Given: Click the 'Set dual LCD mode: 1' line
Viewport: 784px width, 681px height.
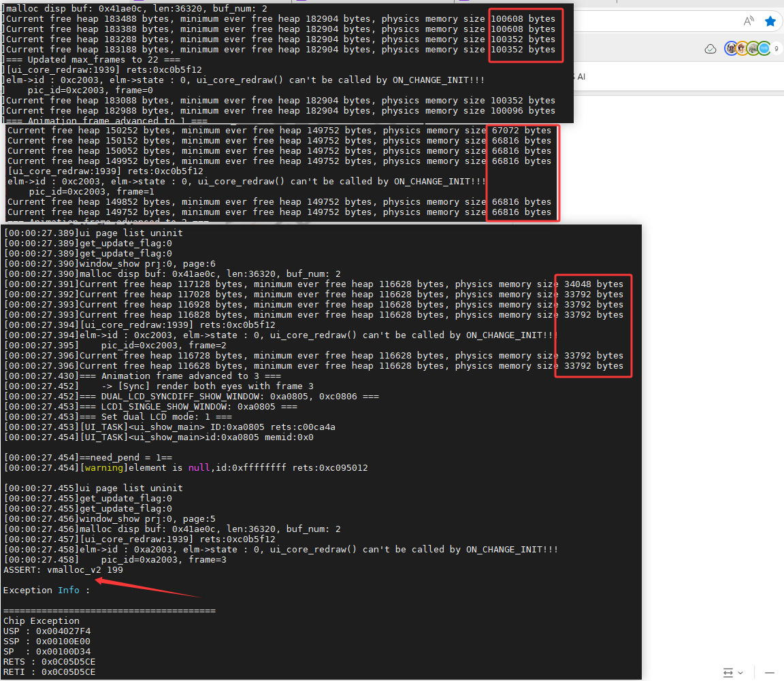Looking at the screenshot, I should pos(118,417).
